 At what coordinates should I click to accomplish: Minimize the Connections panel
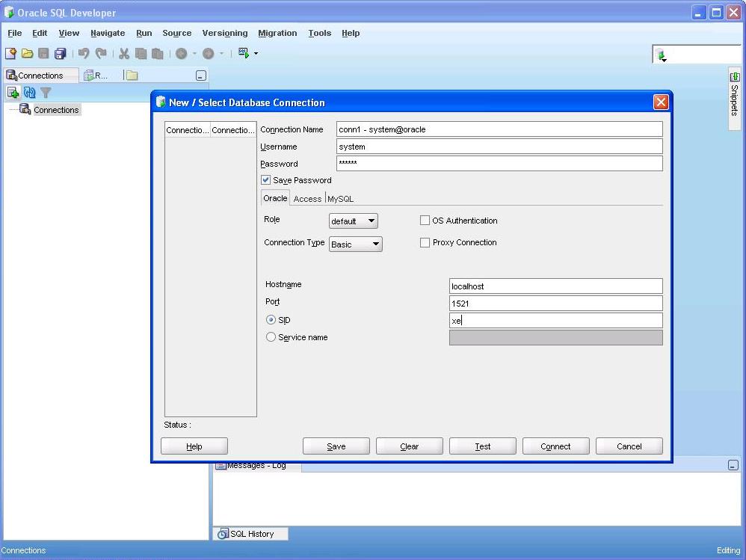coord(200,76)
